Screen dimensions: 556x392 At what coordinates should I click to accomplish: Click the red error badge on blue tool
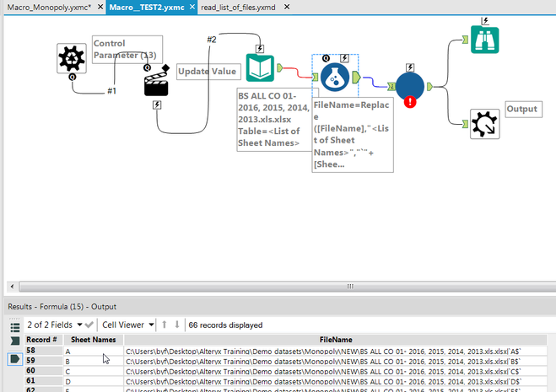coord(410,102)
